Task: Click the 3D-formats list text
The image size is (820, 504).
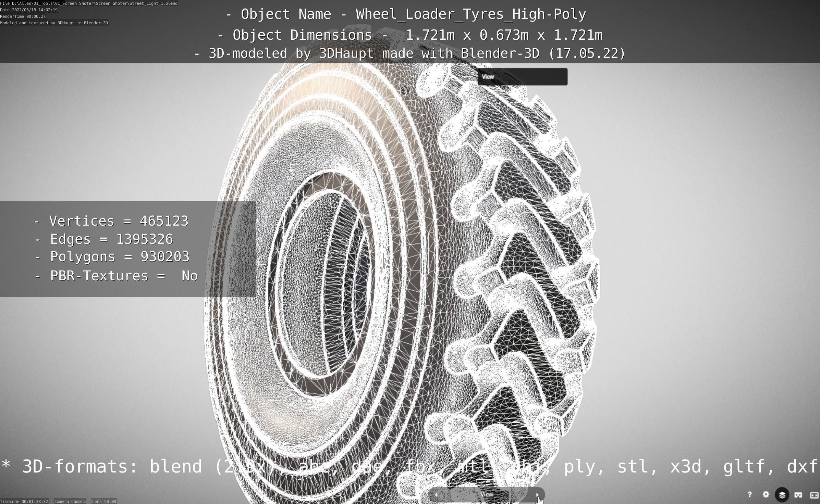Action: (409, 466)
